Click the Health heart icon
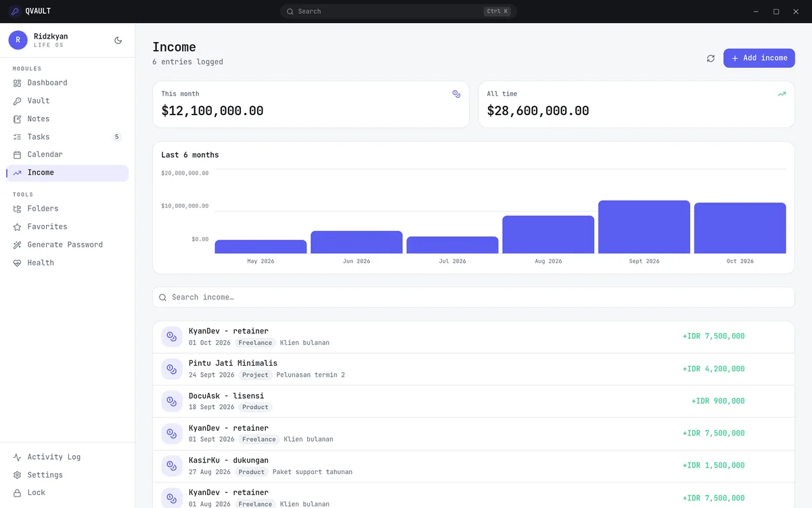 click(x=18, y=263)
